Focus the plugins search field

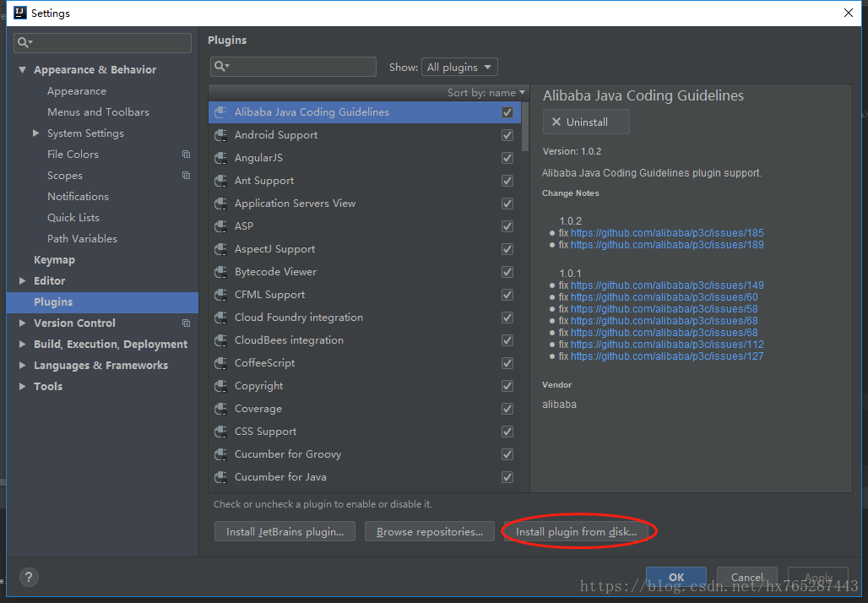pyautogui.click(x=293, y=67)
